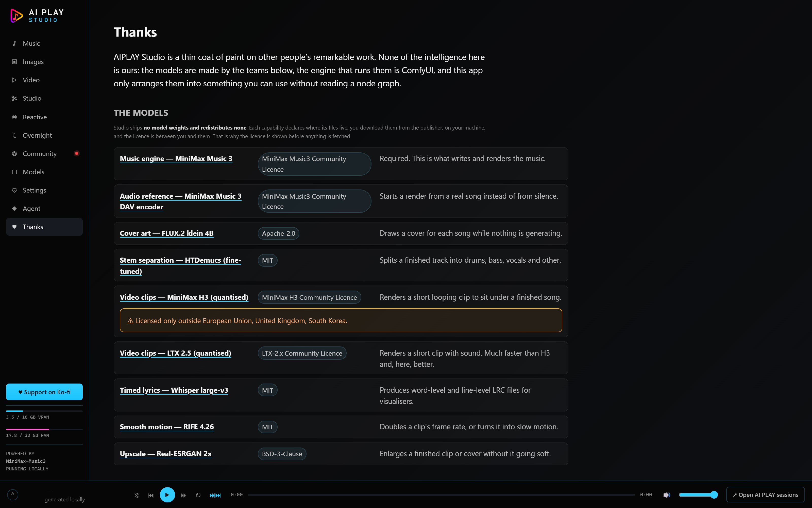Viewport: 812px width, 508px height.
Task: Click the EU/UK/South Korea licence warning
Action: coord(341,320)
